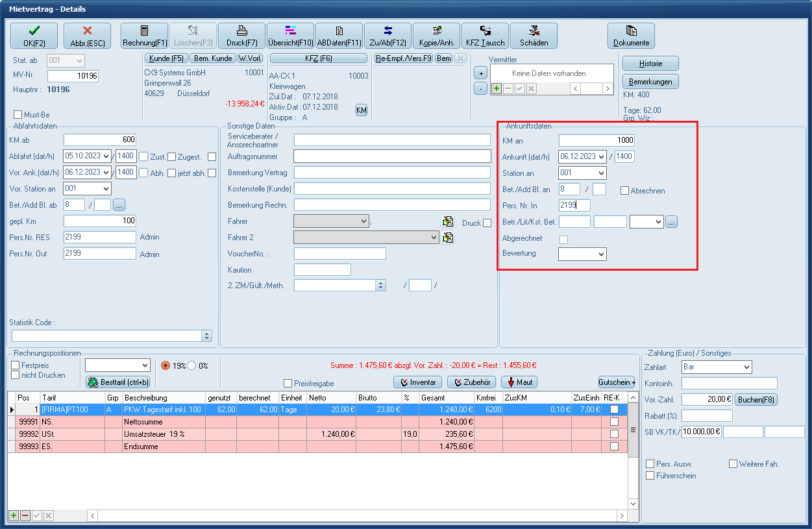Open Rechnung(F1) calculator button
Viewport: 812px width, 529px height.
tap(144, 36)
